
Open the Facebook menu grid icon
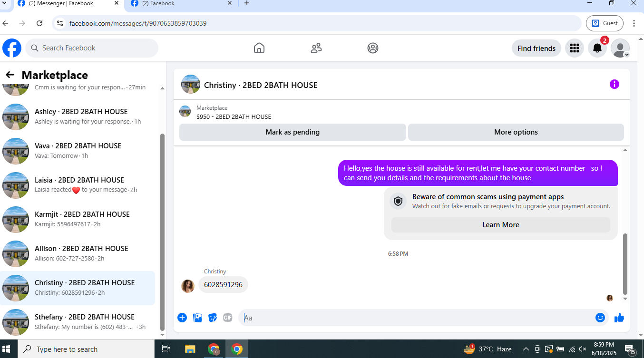pyautogui.click(x=575, y=48)
